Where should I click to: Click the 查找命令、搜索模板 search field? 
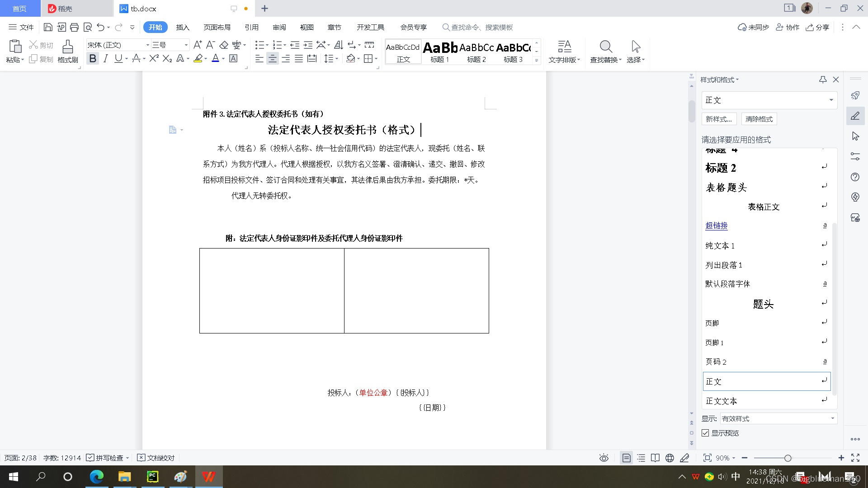tap(477, 27)
